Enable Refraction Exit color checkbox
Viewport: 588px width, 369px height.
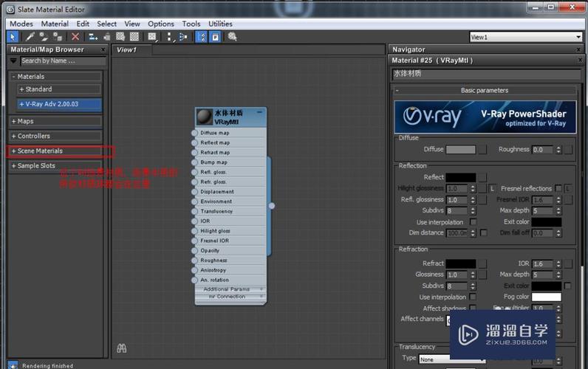568,286
